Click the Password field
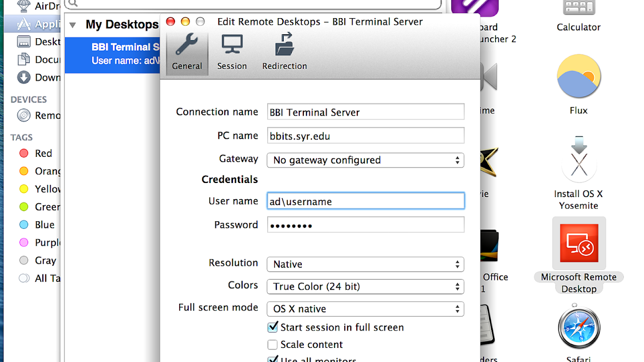This screenshot has width=644, height=362. [x=366, y=225]
